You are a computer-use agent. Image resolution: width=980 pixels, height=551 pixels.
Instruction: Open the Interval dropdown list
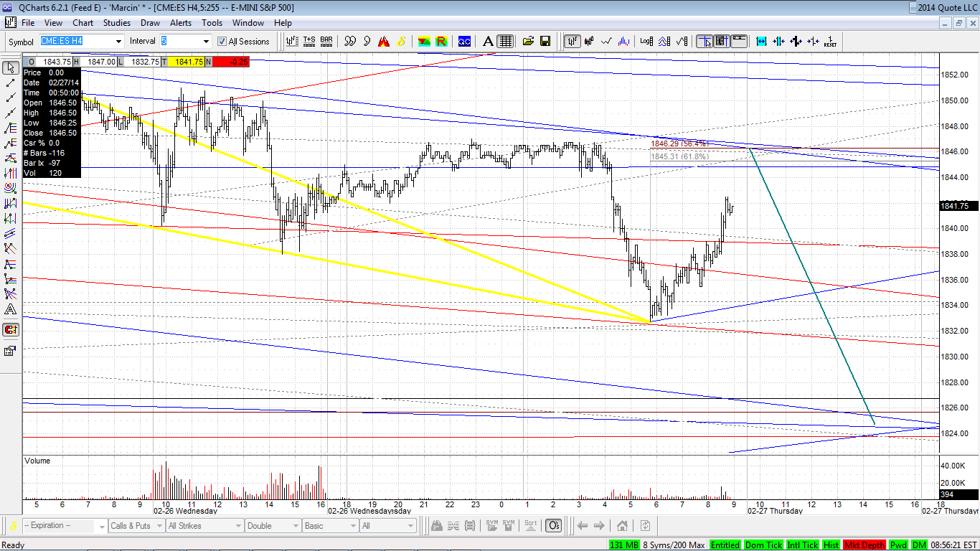206,42
